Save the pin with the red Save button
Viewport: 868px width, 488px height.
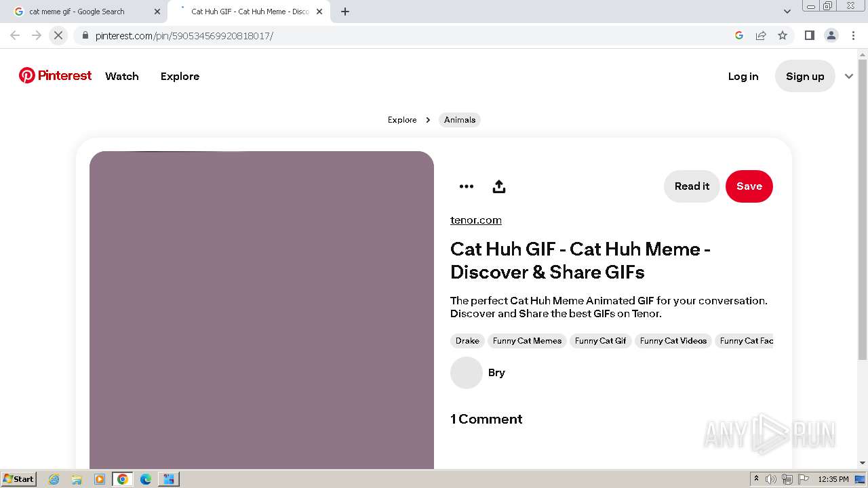tap(749, 186)
